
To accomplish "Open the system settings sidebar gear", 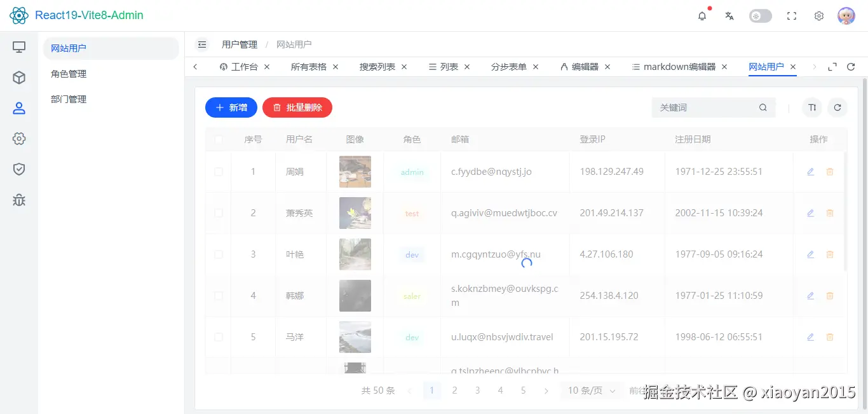I will point(19,139).
